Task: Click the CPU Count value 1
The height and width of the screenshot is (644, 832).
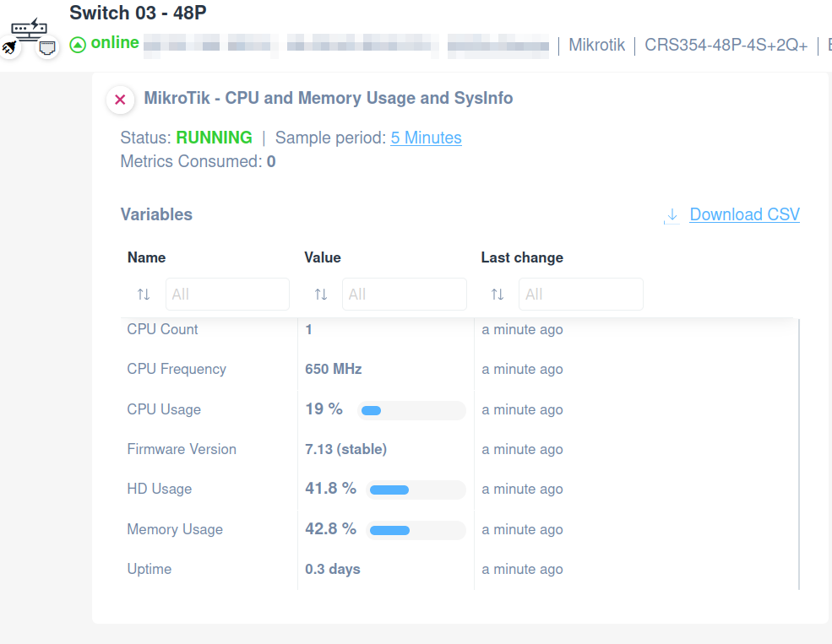Action: 309,330
